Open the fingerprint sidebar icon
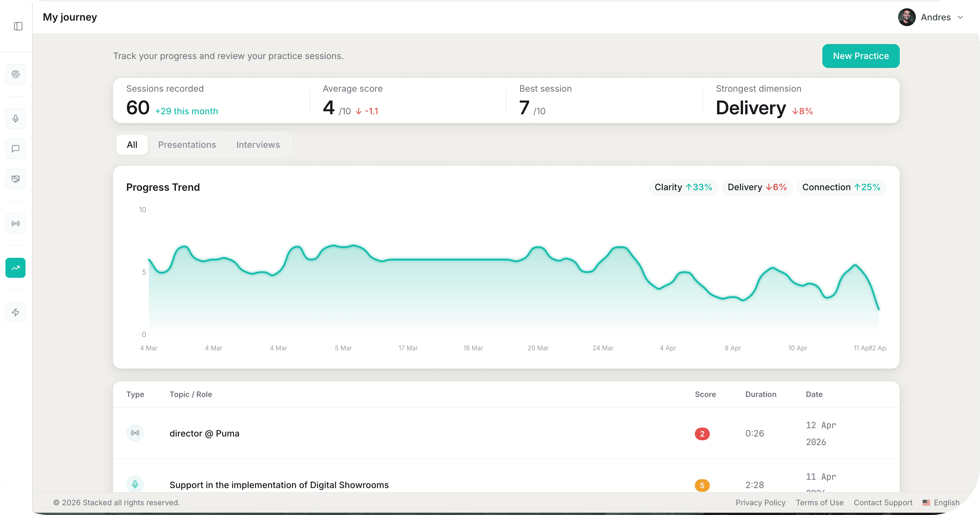The width and height of the screenshot is (980, 515). pyautogui.click(x=15, y=74)
